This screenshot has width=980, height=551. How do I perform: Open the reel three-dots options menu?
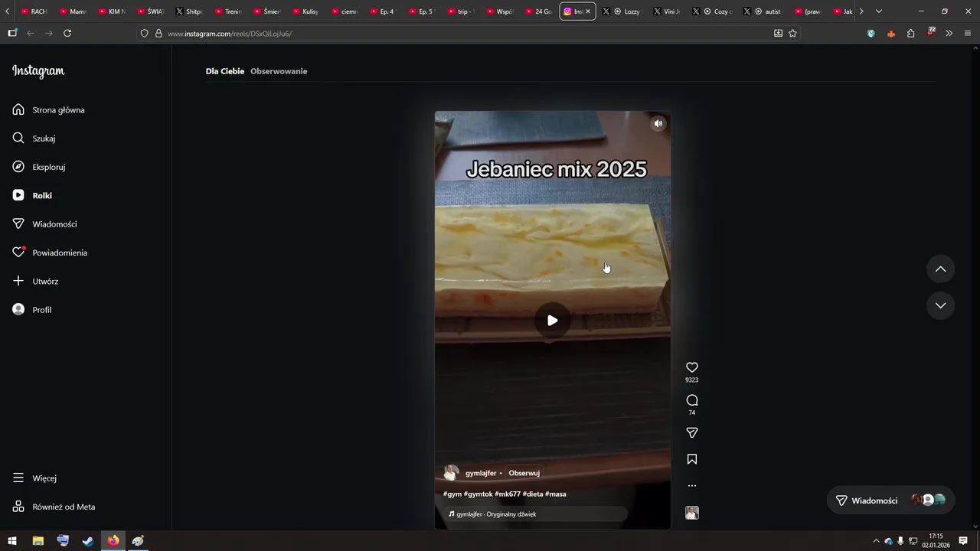point(692,485)
